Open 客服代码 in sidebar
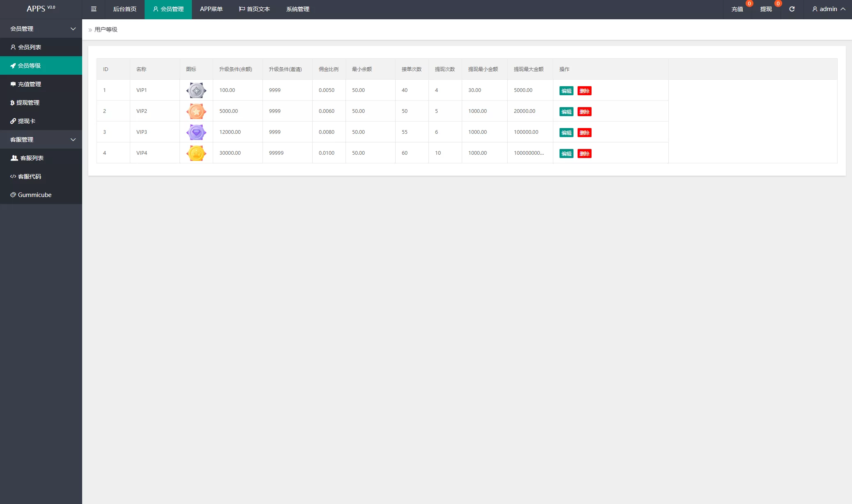The width and height of the screenshot is (852, 504). click(x=29, y=176)
